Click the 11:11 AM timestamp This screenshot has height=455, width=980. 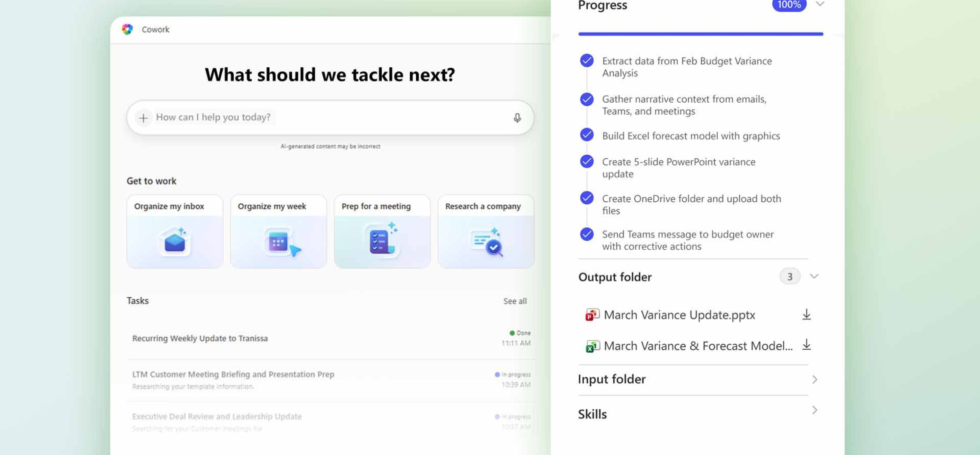[516, 343]
